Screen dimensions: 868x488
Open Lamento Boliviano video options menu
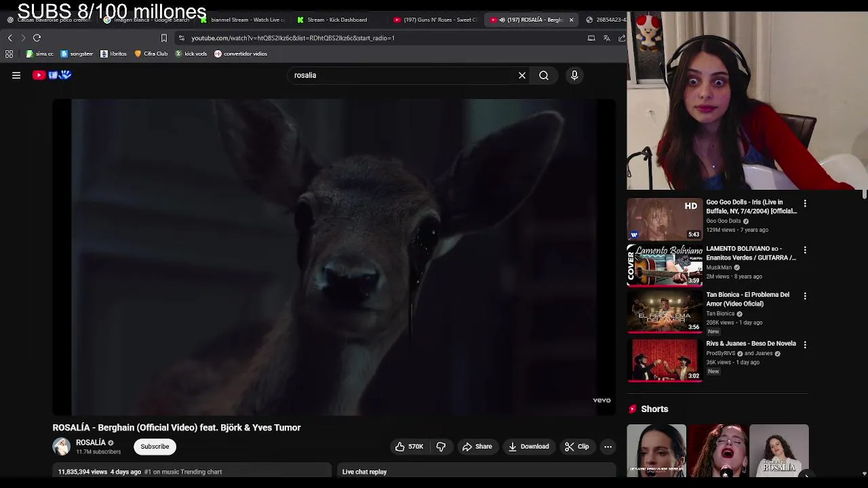[805, 250]
